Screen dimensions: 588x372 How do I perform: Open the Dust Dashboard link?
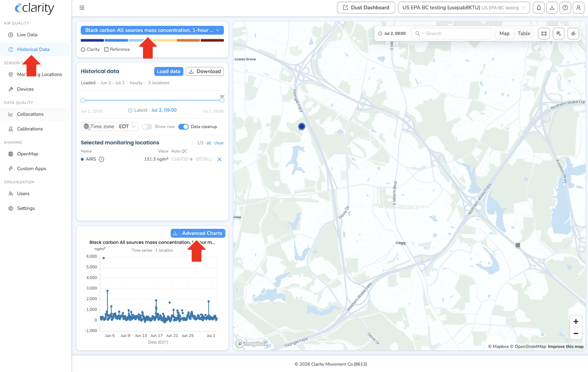click(x=366, y=8)
